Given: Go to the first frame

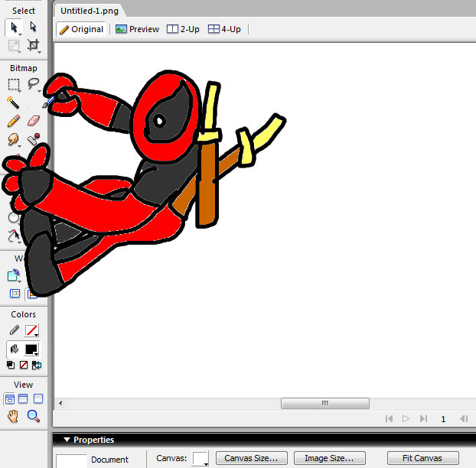Looking at the screenshot, I should tap(389, 419).
